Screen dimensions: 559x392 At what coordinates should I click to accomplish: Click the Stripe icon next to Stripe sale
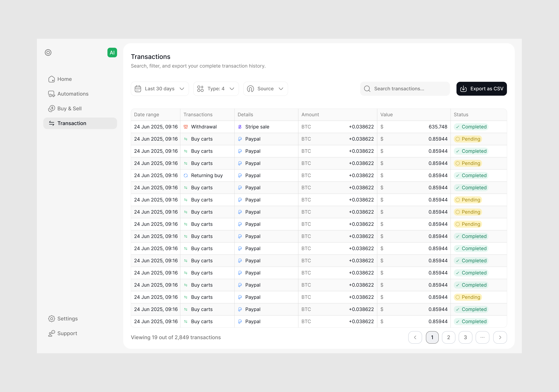(x=240, y=127)
